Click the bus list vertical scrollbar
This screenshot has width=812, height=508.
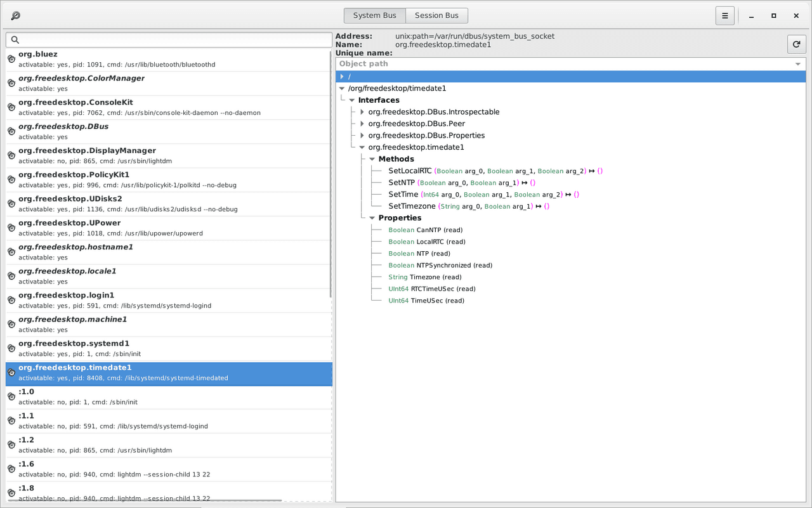click(x=331, y=175)
